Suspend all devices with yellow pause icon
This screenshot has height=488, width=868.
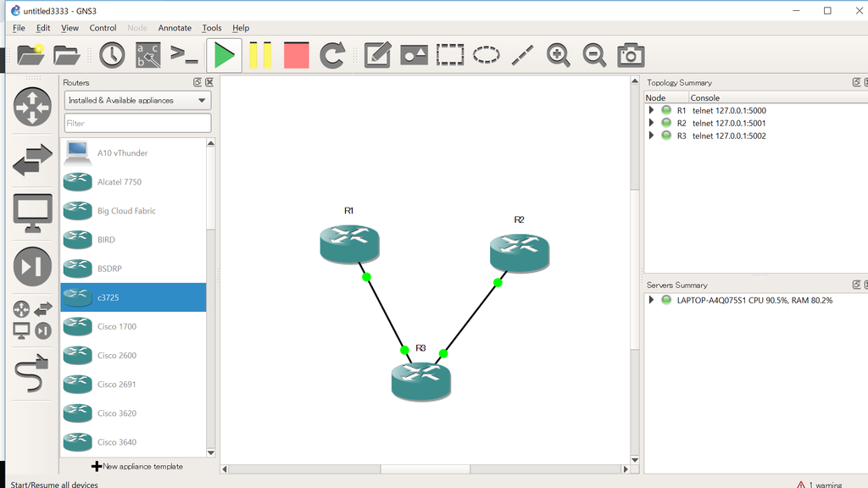[260, 55]
